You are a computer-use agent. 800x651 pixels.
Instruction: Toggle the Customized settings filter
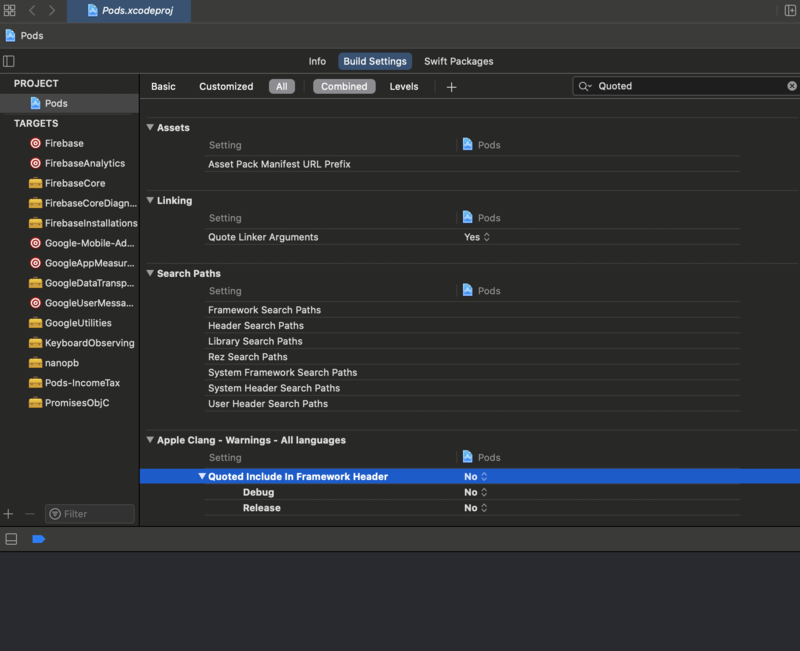226,86
